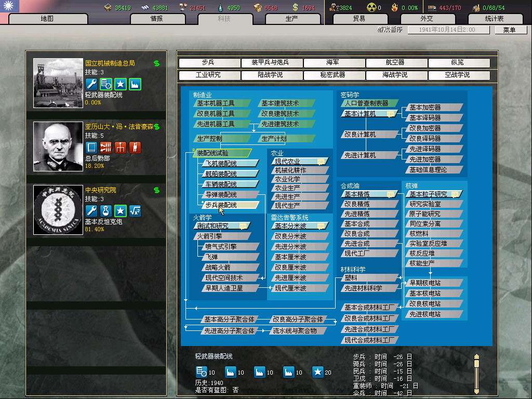Click the star skill icon of 中央研究院
This screenshot has height=399, width=532.
point(121,211)
